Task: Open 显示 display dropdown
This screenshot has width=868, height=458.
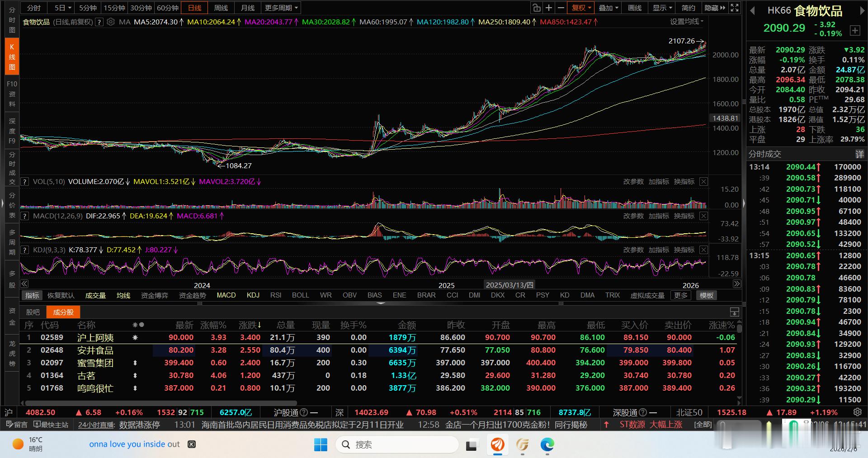Action: tap(662, 8)
